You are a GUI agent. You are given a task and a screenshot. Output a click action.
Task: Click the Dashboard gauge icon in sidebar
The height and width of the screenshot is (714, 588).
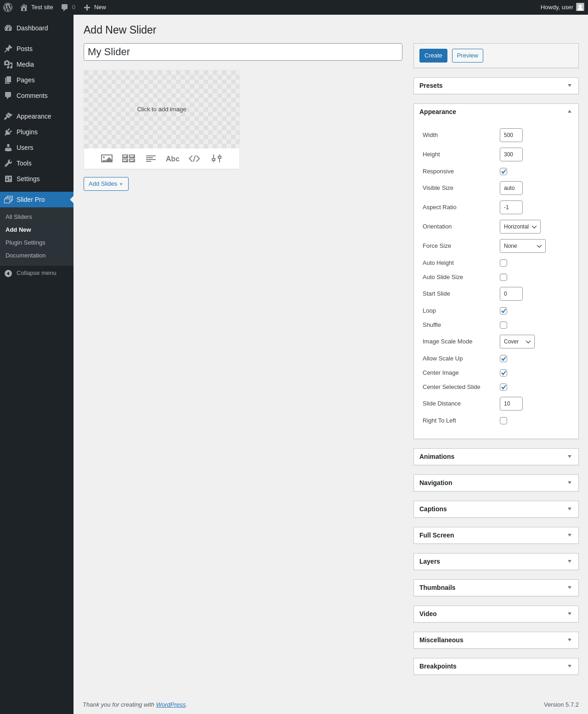pyautogui.click(x=8, y=28)
